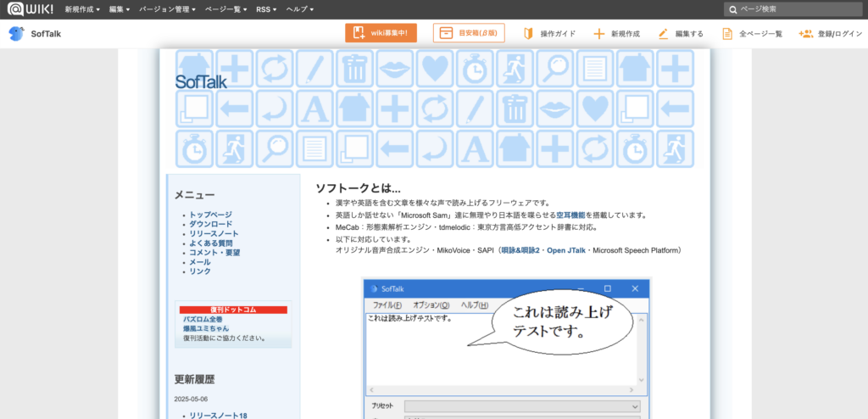Open the 爆風ユミちゃん link
This screenshot has height=419, width=868.
pos(206,328)
